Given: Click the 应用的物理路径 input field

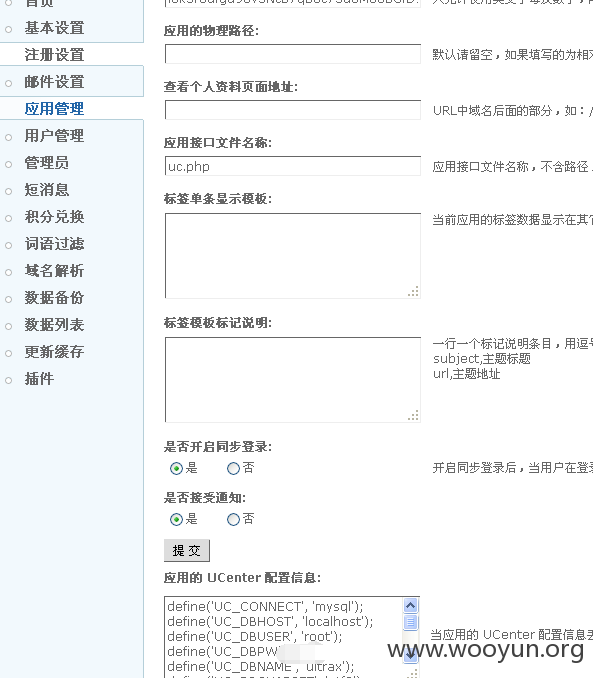Looking at the screenshot, I should (293, 54).
